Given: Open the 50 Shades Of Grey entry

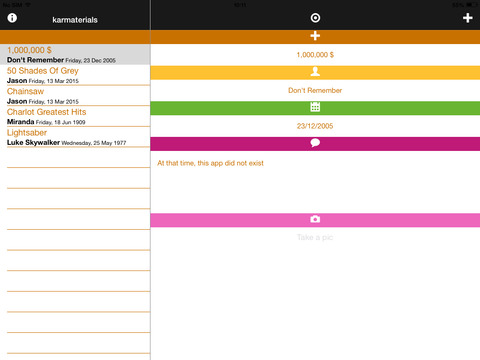Looking at the screenshot, I should coord(75,75).
